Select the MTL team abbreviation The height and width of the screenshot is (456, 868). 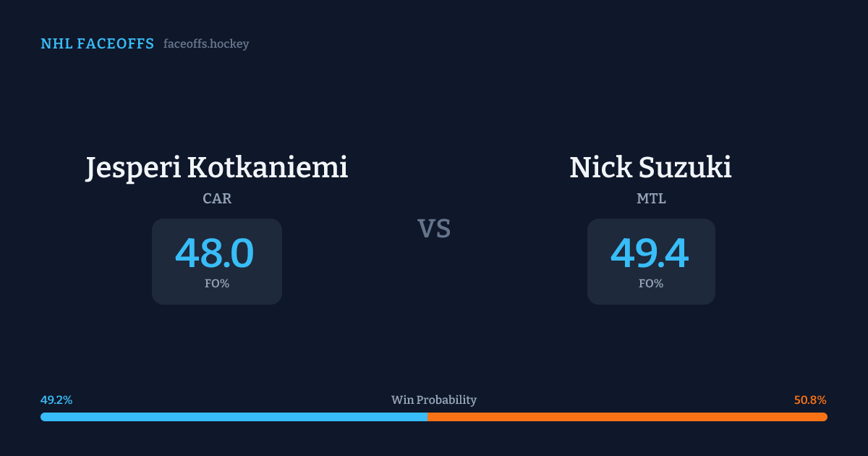point(651,198)
